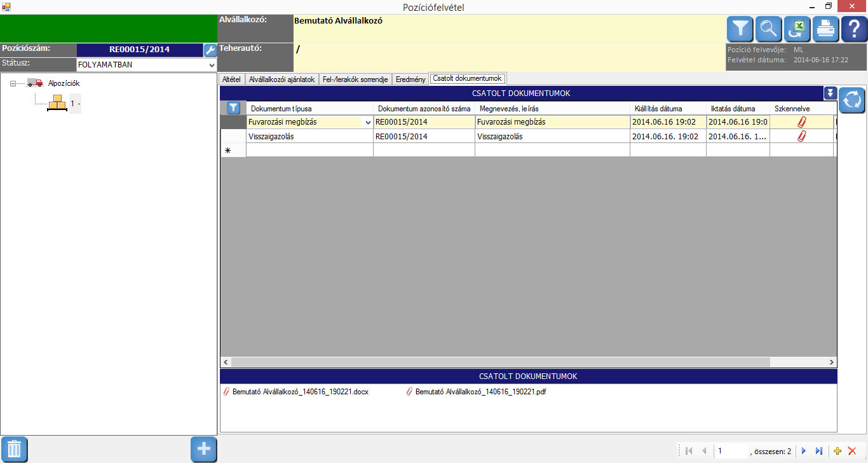Select tree item labeled 1 -
The image size is (868, 463).
pos(75,103)
